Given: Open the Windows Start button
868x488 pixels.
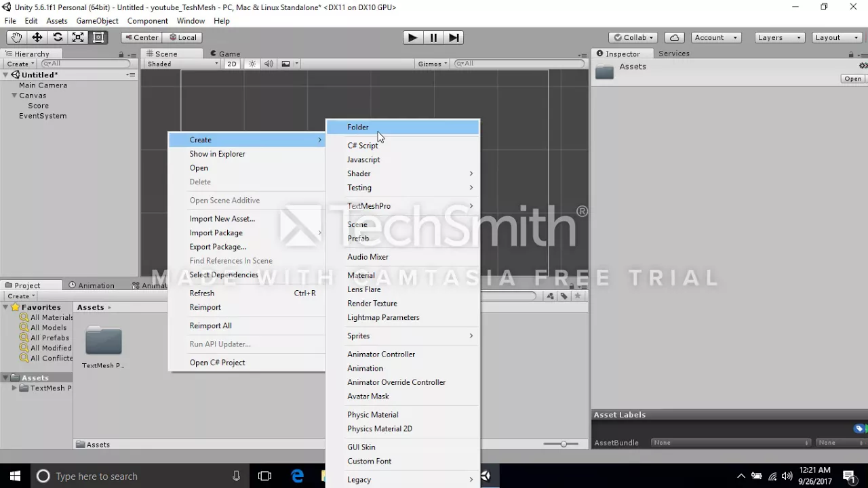Looking at the screenshot, I should click(x=15, y=476).
